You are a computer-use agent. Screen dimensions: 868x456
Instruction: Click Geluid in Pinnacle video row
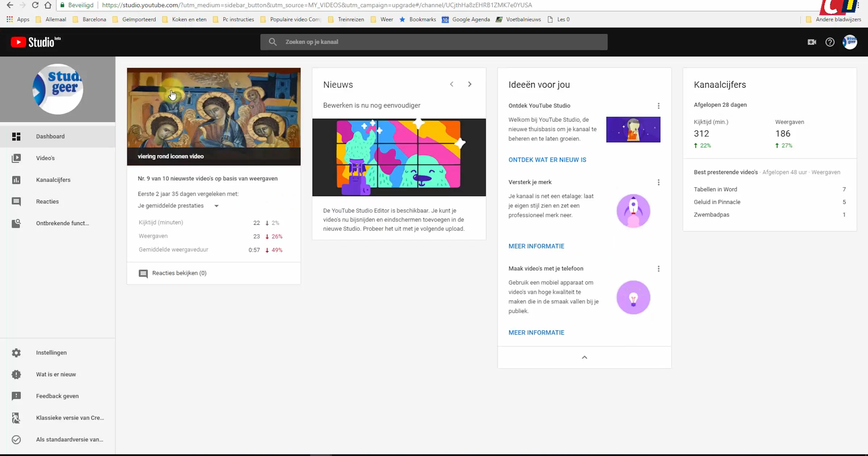[x=770, y=202]
